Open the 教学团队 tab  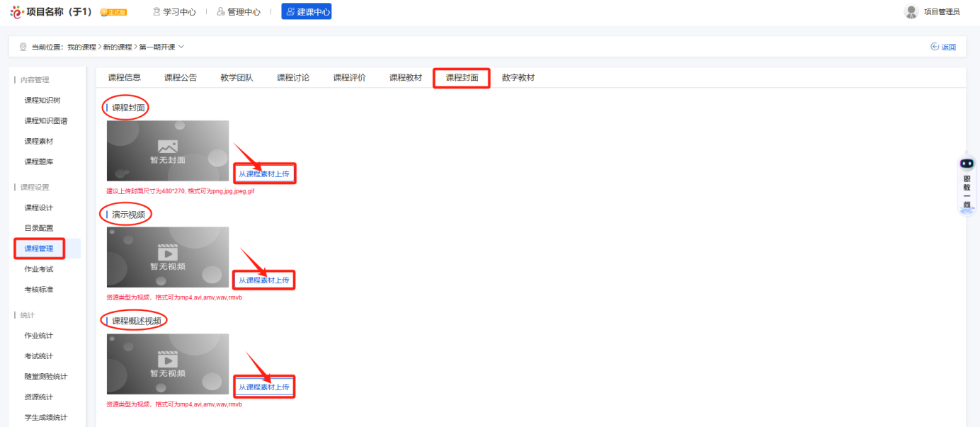(x=237, y=78)
